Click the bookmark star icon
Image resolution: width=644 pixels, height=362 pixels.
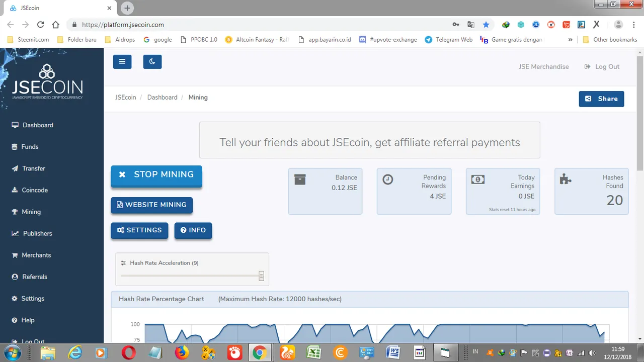[486, 24]
